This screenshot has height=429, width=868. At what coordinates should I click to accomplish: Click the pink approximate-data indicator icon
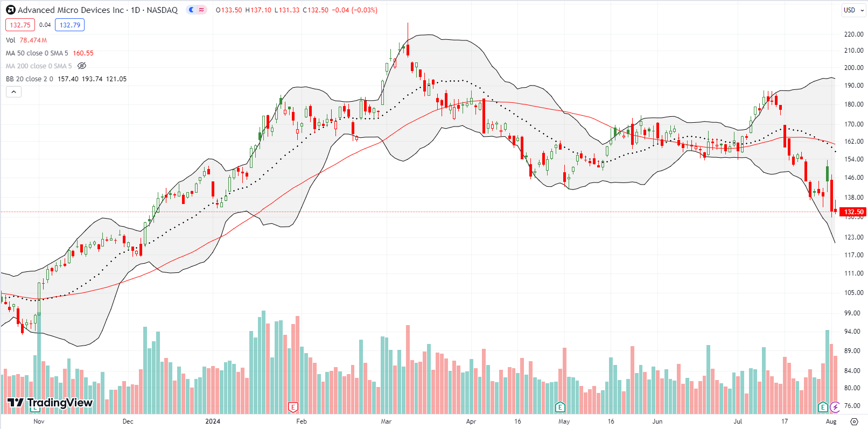coord(202,10)
